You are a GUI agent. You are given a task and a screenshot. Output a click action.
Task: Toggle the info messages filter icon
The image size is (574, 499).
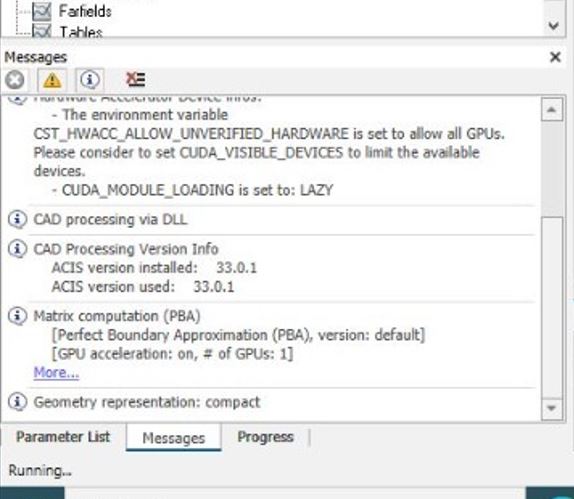pos(90,79)
